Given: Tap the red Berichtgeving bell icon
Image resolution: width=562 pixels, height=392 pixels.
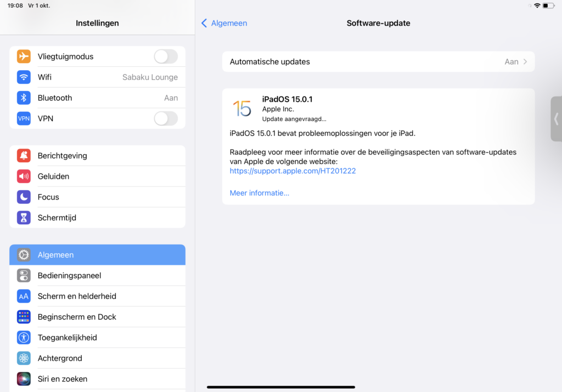Looking at the screenshot, I should [x=24, y=156].
